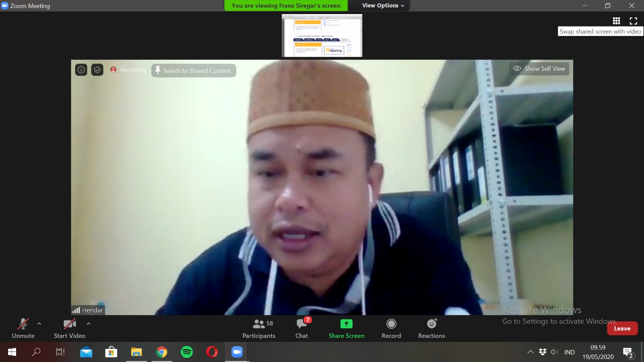Switch to gallery view grid icon

(x=616, y=21)
